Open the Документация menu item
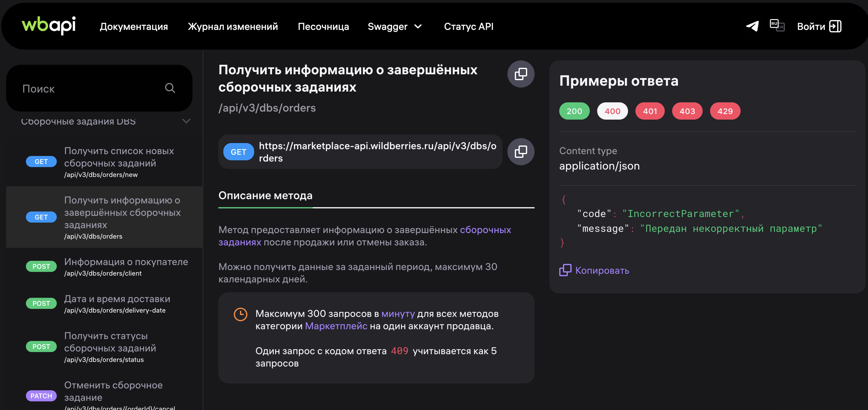868x410 pixels. pos(134,26)
